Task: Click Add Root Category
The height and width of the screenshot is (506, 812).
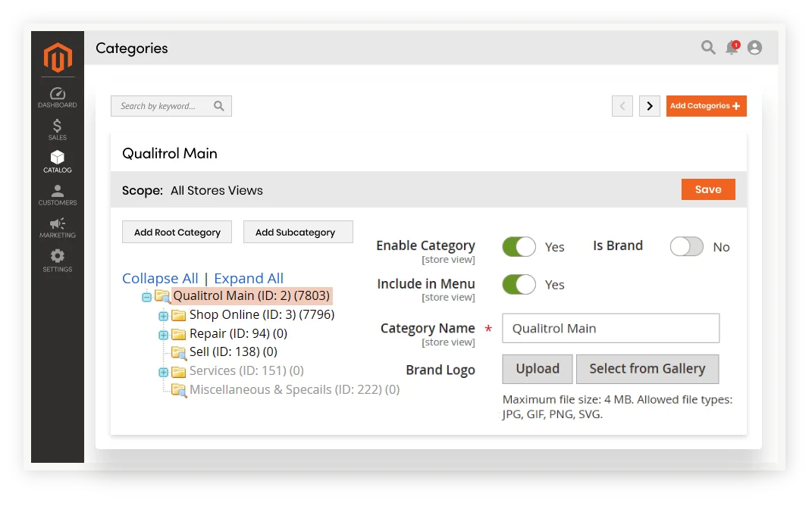Action: pyautogui.click(x=177, y=233)
